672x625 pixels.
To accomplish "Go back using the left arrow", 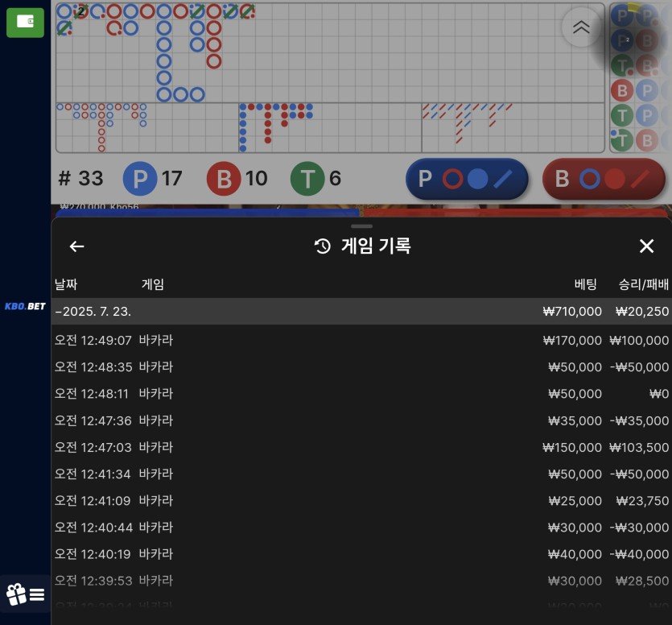I will (76, 246).
